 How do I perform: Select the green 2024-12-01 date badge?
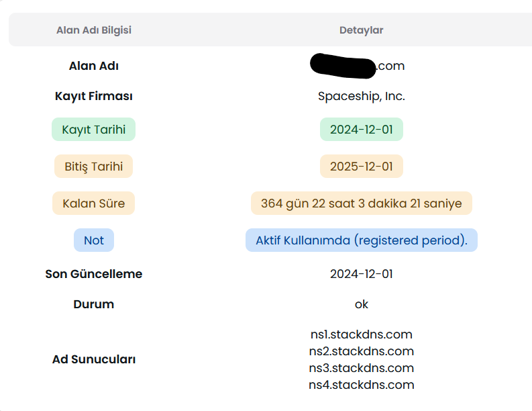pyautogui.click(x=362, y=130)
